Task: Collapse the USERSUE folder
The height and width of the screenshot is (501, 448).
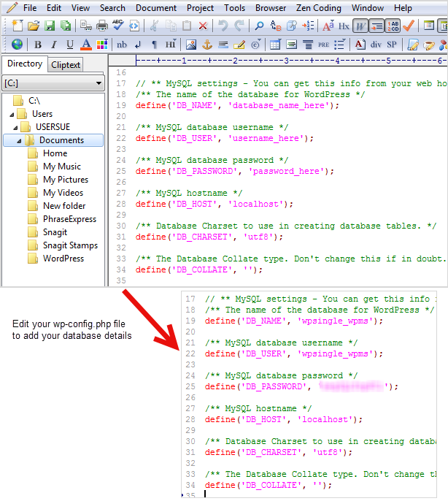Action: (x=15, y=128)
